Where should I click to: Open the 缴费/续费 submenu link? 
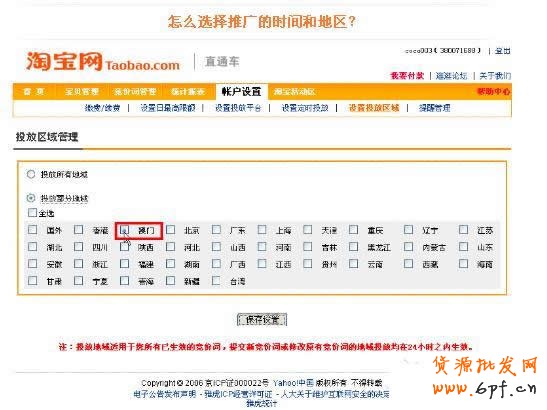point(102,108)
